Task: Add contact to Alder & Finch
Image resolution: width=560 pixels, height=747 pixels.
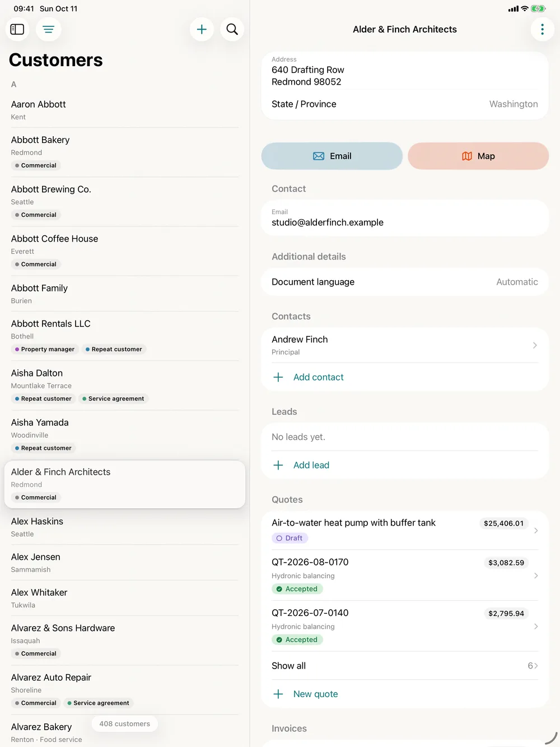Action: pyautogui.click(x=405, y=377)
